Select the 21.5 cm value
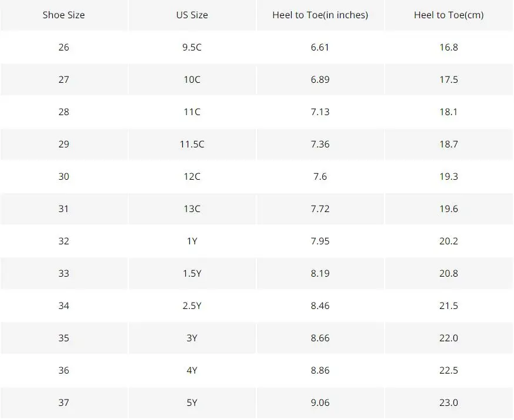Image resolution: width=514 pixels, height=420 pixels. [449, 306]
